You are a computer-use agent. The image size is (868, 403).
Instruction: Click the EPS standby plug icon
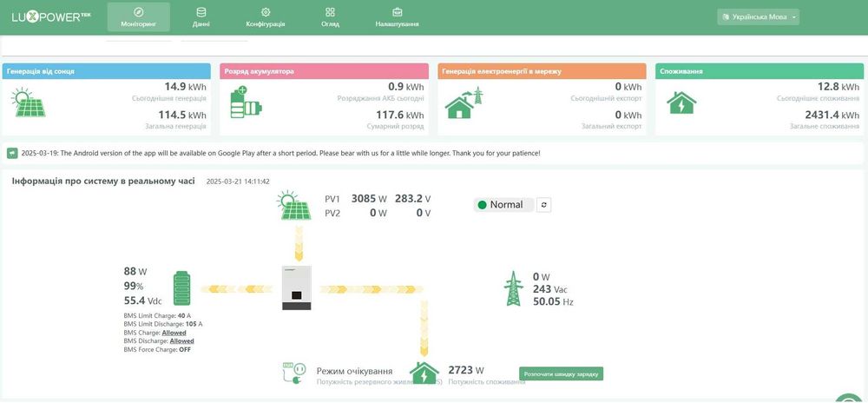(294, 373)
